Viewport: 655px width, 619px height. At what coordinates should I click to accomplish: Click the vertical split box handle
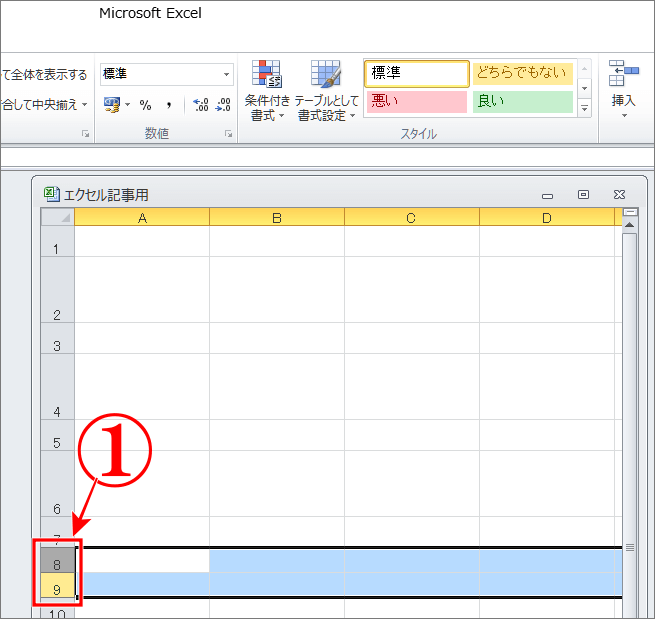[630, 213]
